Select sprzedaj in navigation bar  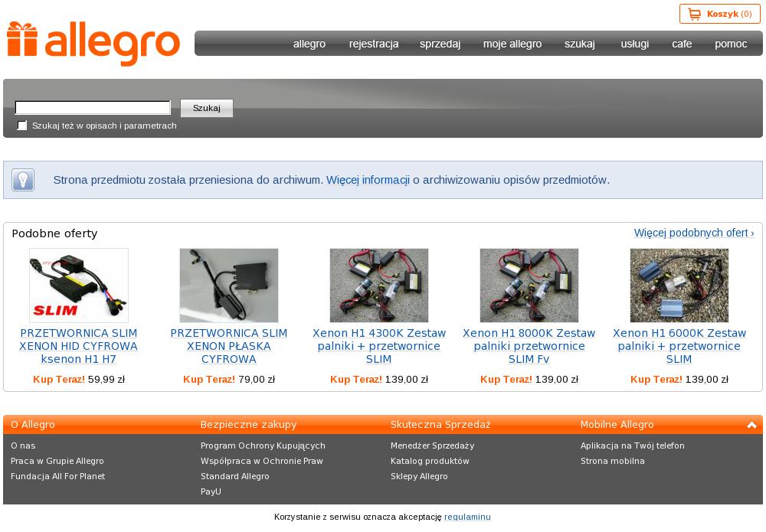pyautogui.click(x=440, y=44)
